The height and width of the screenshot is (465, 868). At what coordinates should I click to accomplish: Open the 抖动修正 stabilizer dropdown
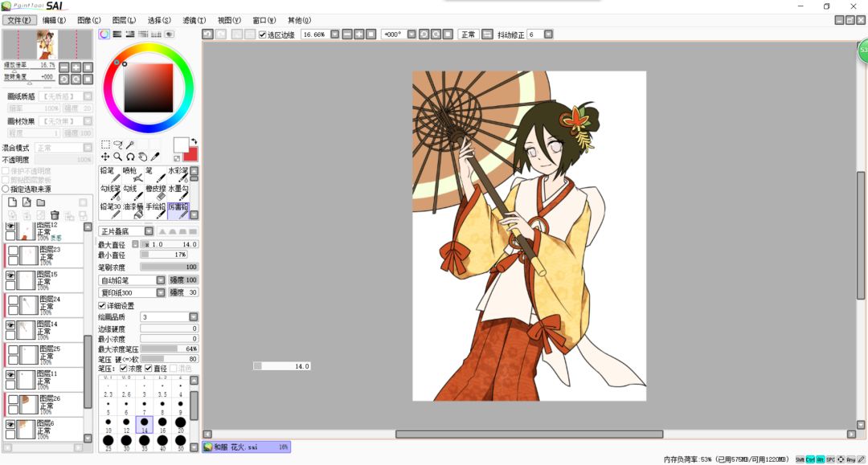click(548, 35)
